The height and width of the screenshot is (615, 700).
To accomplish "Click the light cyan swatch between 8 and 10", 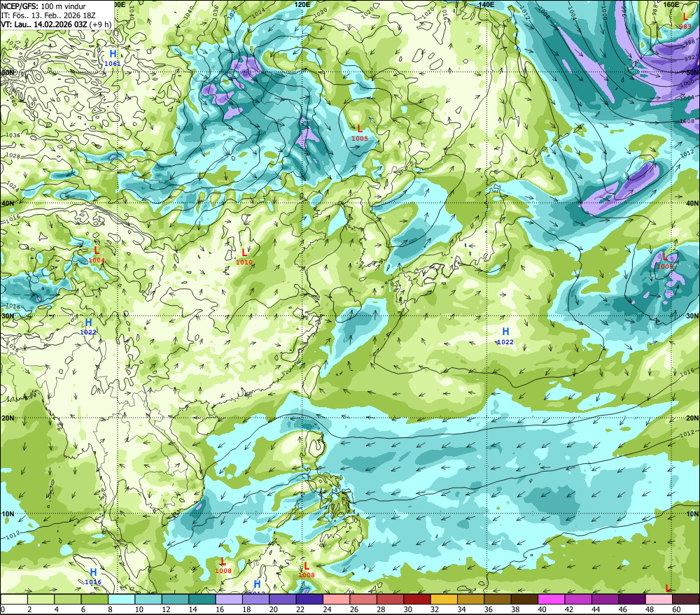I will pyautogui.click(x=121, y=600).
